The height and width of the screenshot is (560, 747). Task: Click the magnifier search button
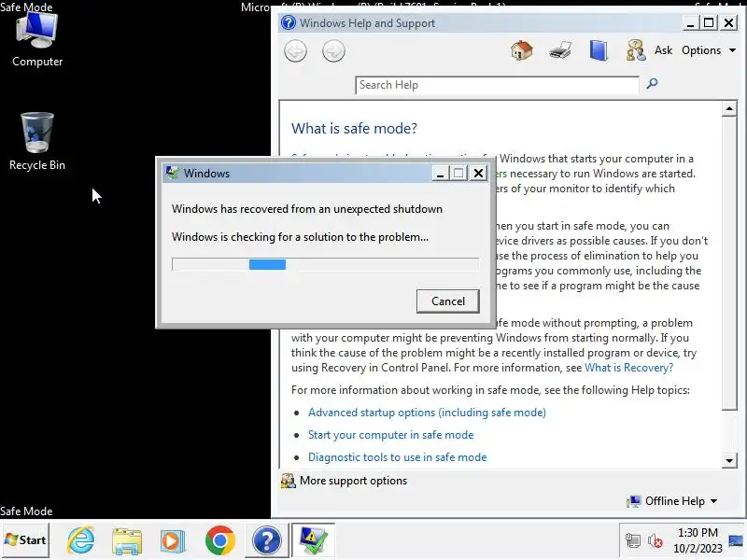(652, 84)
